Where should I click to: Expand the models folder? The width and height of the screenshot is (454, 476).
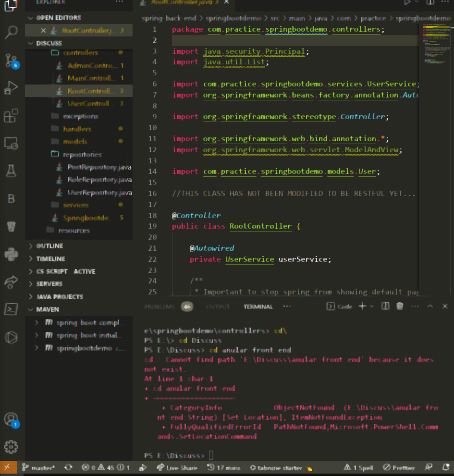click(x=79, y=142)
